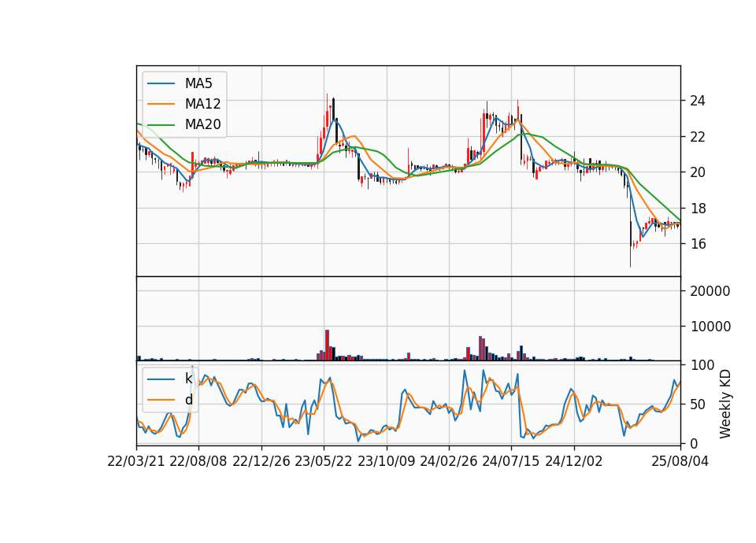Click the price axis label 18
Screen dimensions: 756x543
[698, 208]
